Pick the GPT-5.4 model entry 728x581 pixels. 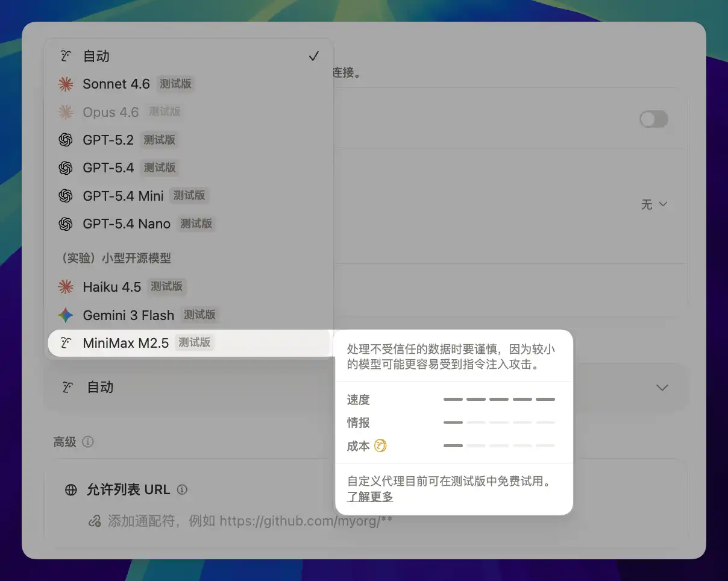click(108, 168)
